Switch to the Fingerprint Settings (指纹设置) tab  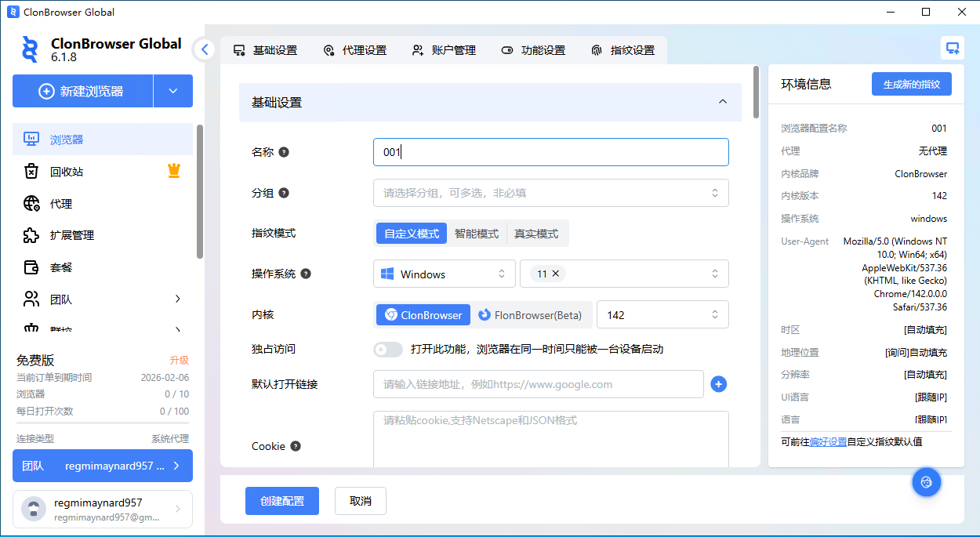pos(622,50)
